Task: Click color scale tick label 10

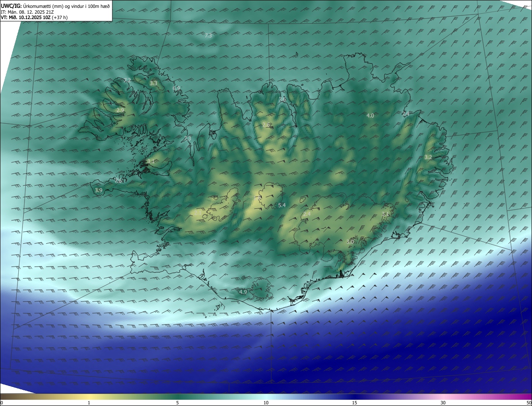Action: (266, 403)
